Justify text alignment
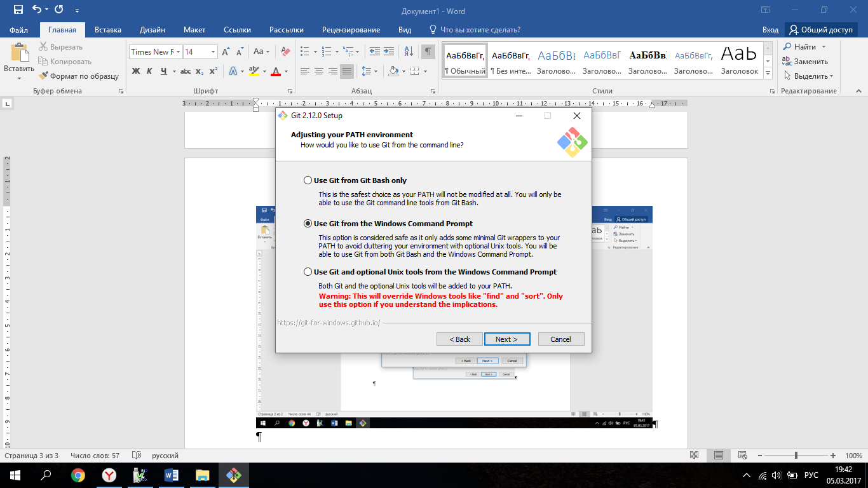The width and height of the screenshot is (868, 488). pos(347,71)
